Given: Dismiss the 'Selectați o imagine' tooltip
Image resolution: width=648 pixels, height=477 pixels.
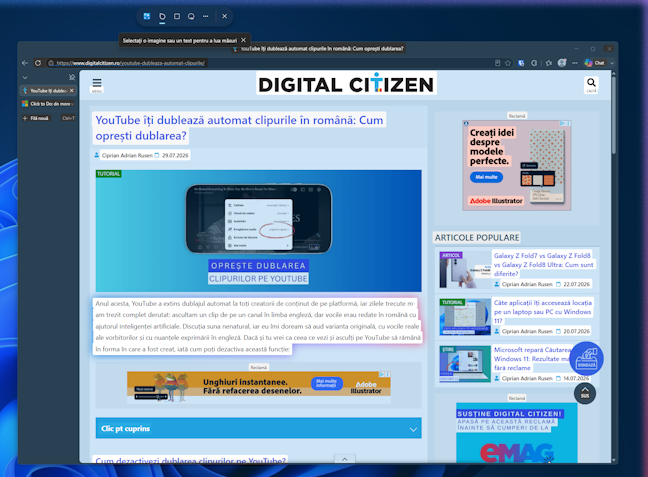Looking at the screenshot, I should [243, 40].
